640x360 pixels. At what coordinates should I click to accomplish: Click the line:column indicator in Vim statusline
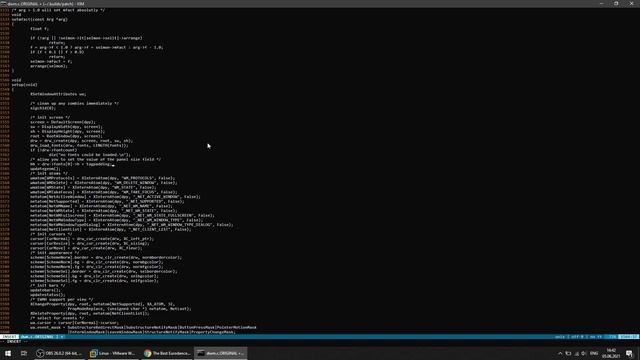[x=628, y=337]
